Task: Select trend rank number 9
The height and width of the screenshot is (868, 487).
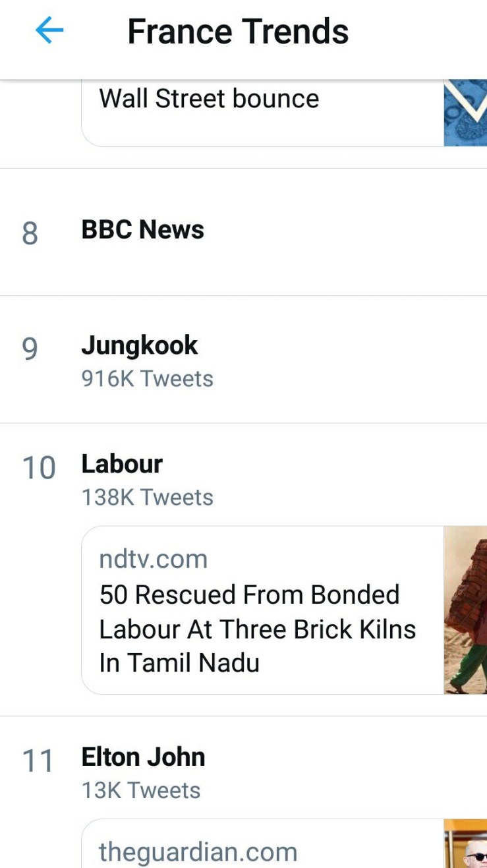Action: click(x=30, y=349)
